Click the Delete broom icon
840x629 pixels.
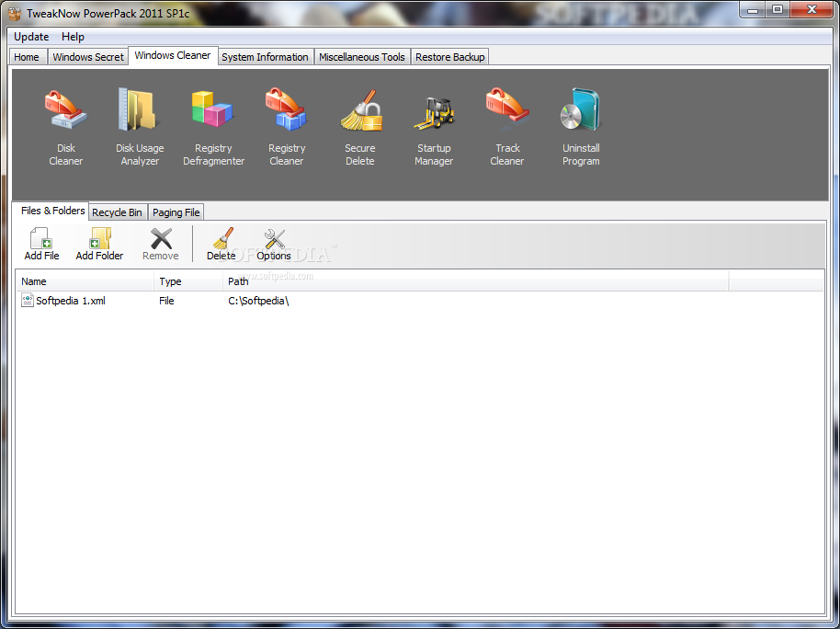221,238
